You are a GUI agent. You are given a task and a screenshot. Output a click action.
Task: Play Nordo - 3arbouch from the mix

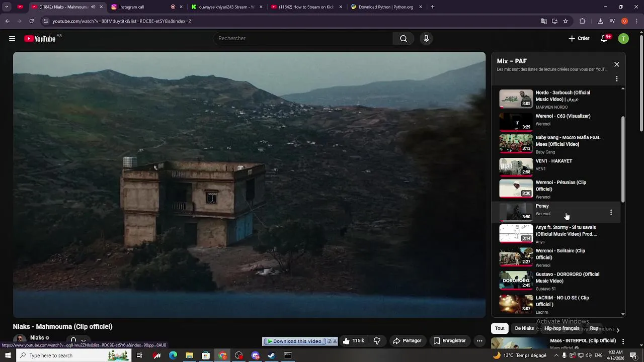click(x=556, y=99)
